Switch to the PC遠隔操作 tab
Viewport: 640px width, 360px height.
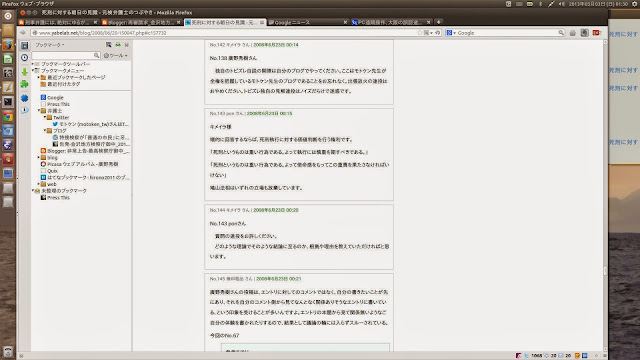[391, 22]
